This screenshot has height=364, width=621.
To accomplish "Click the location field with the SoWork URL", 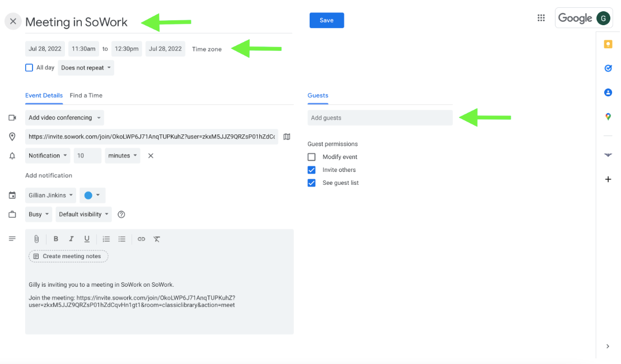I will pos(152,137).
